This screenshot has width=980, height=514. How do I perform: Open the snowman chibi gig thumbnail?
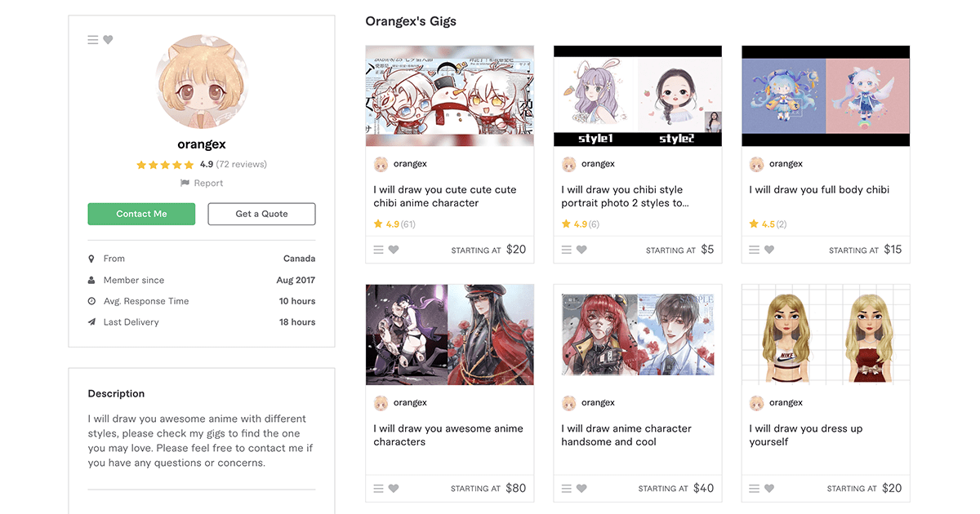(x=450, y=96)
